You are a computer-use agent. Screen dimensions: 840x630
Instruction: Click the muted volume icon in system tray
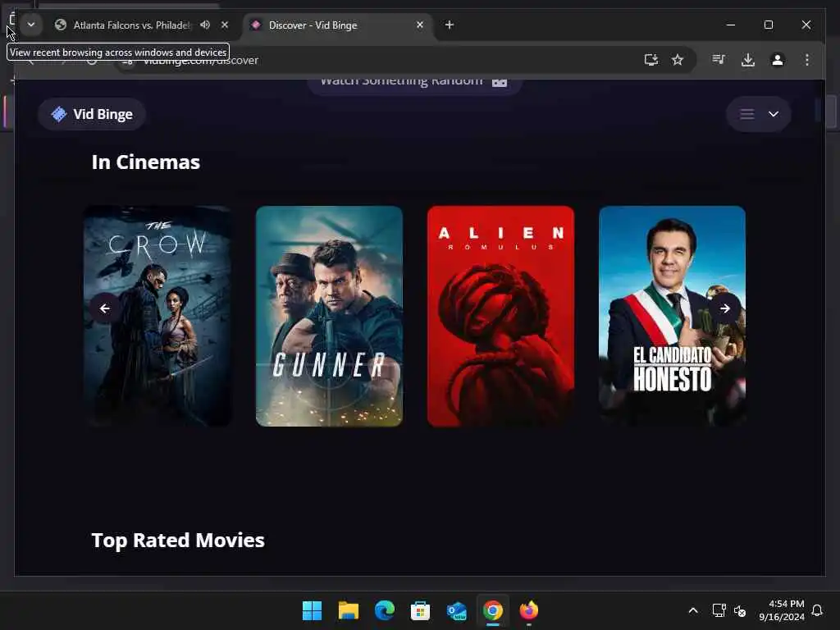point(740,610)
